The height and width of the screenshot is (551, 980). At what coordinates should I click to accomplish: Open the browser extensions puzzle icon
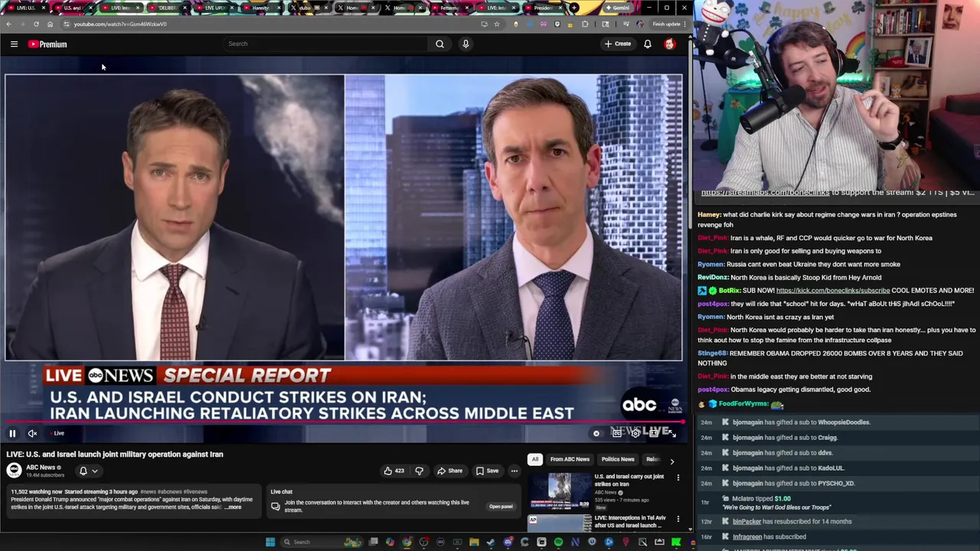click(585, 24)
